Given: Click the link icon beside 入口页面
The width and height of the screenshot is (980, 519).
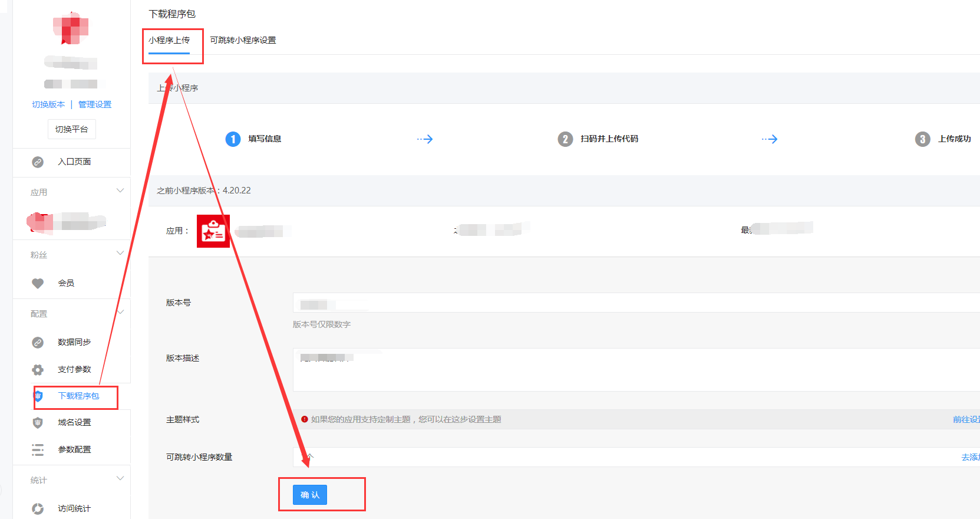Looking at the screenshot, I should point(38,162).
